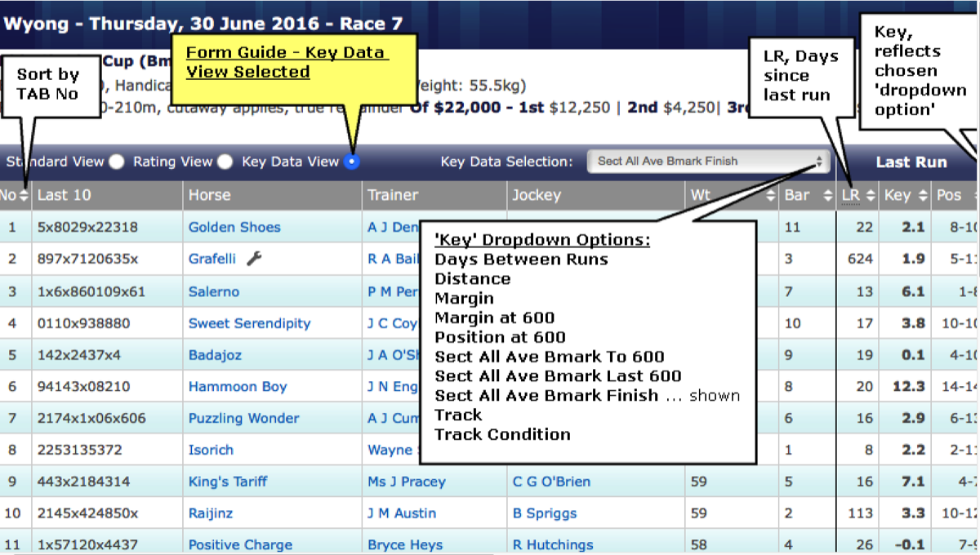
Task: Open the King's Tariff horse link
Action: [228, 482]
